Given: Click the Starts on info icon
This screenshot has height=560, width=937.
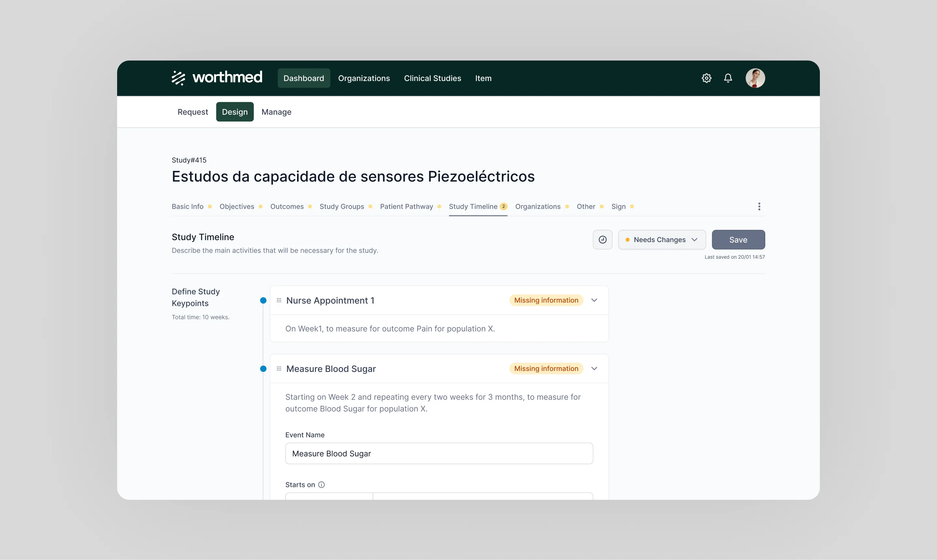Looking at the screenshot, I should (321, 485).
